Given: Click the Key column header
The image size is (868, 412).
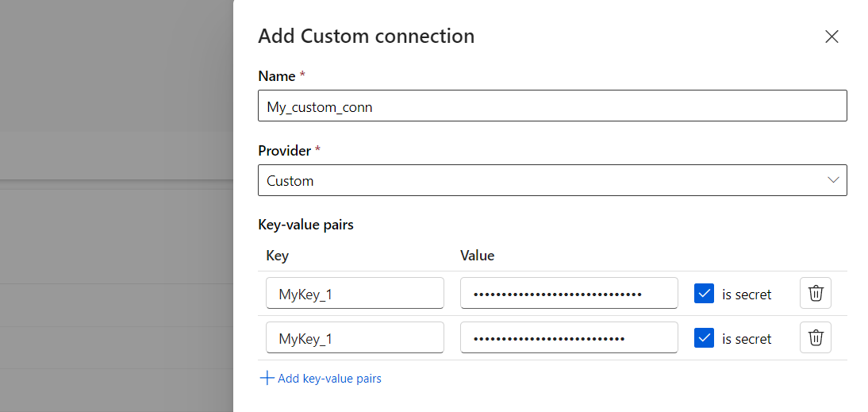Looking at the screenshot, I should click(278, 256).
